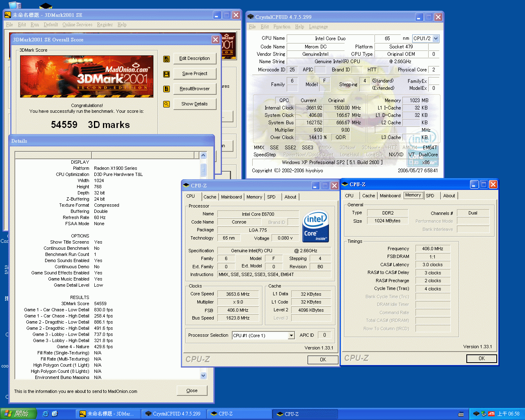Click the clock showing 06:58 in tray
The height and width of the screenshot is (420, 525).
tap(508, 414)
